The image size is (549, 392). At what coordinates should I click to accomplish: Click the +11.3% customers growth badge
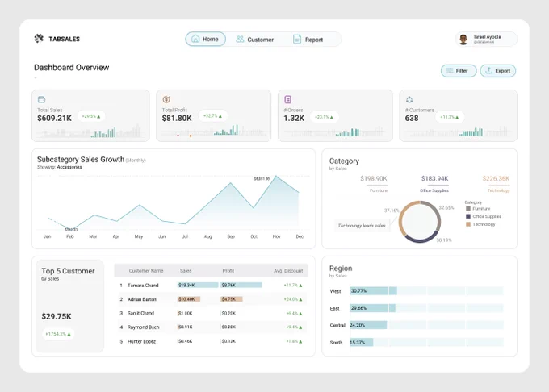click(x=450, y=117)
